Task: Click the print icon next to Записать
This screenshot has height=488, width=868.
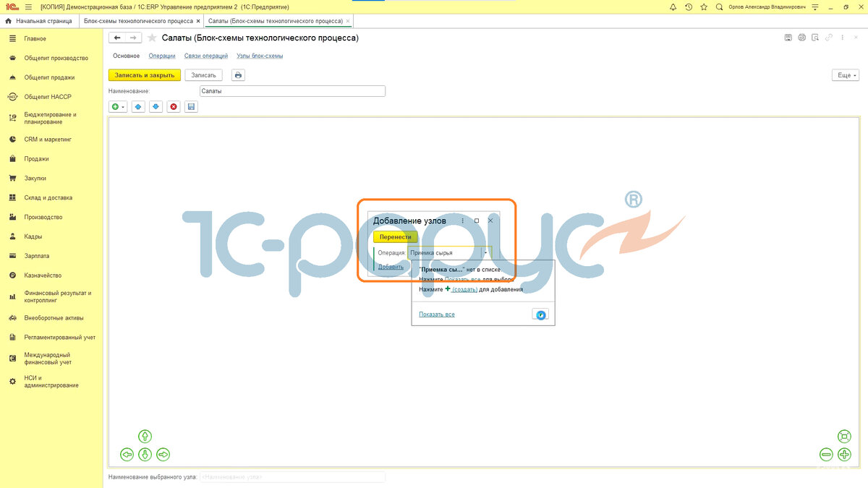Action: 238,74
